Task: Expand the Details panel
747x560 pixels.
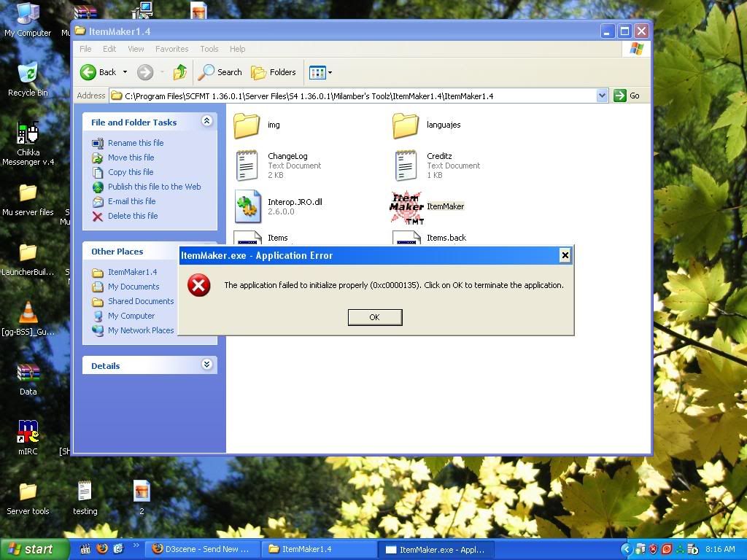Action: (206, 365)
